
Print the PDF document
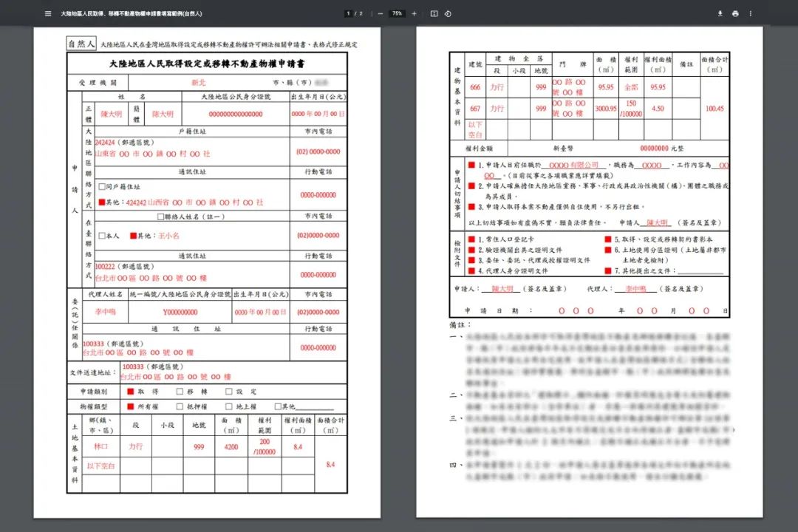pyautogui.click(x=735, y=14)
